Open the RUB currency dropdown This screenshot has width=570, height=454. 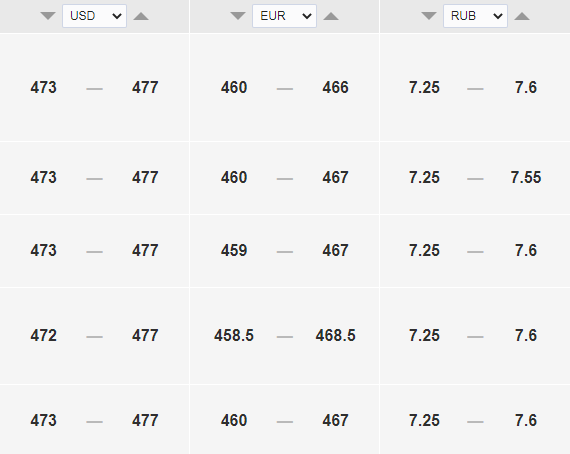[475, 16]
